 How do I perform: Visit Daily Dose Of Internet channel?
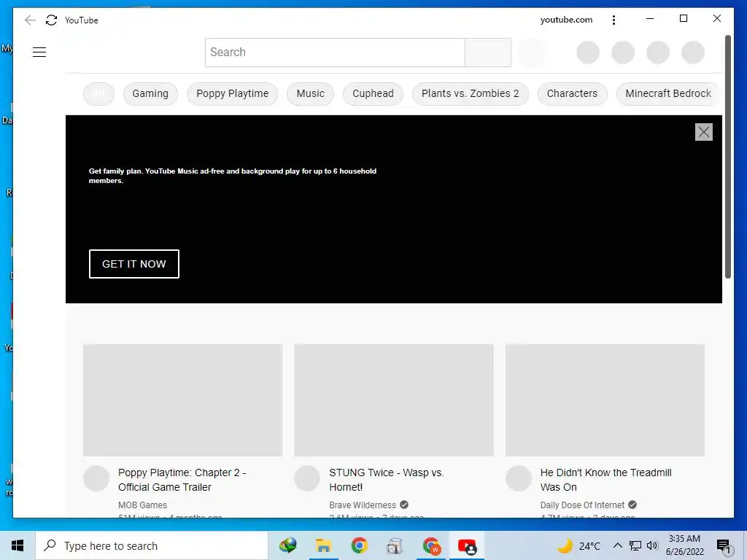click(582, 505)
